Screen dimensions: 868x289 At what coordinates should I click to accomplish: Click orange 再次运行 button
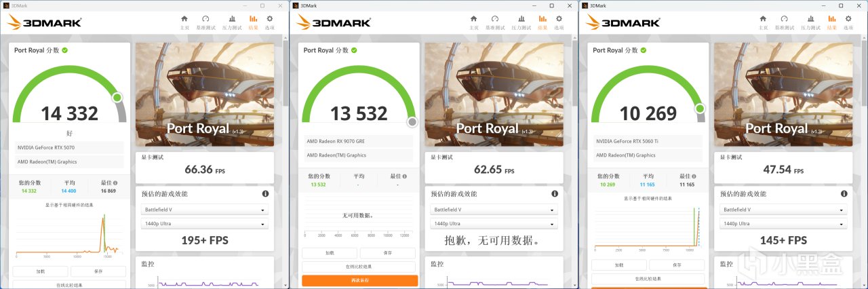pyautogui.click(x=359, y=280)
